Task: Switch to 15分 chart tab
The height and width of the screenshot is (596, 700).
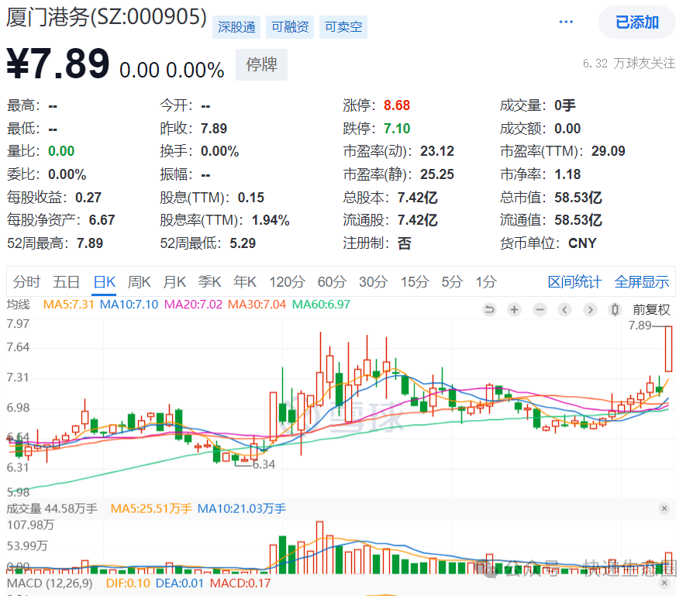Action: [x=415, y=281]
